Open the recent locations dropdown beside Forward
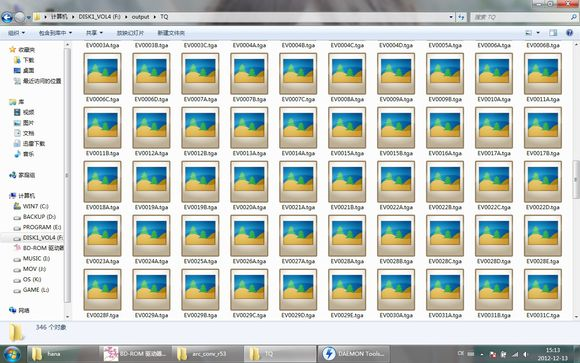 [x=28, y=17]
